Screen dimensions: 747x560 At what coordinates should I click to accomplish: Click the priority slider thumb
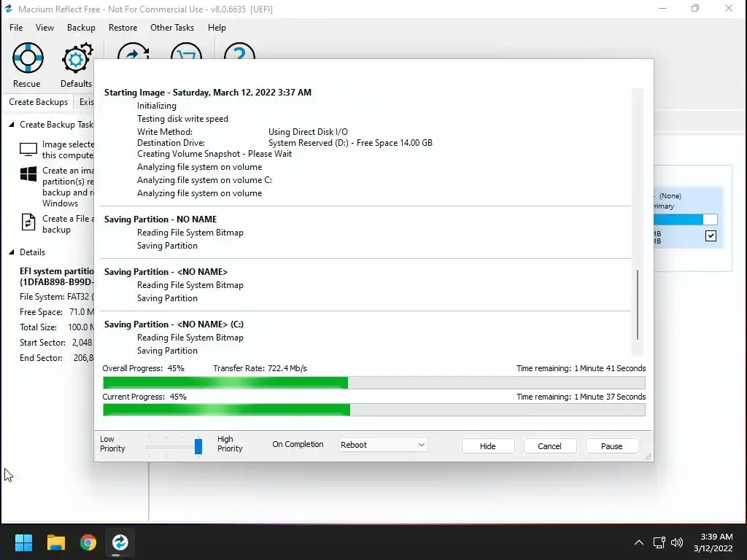tap(198, 446)
